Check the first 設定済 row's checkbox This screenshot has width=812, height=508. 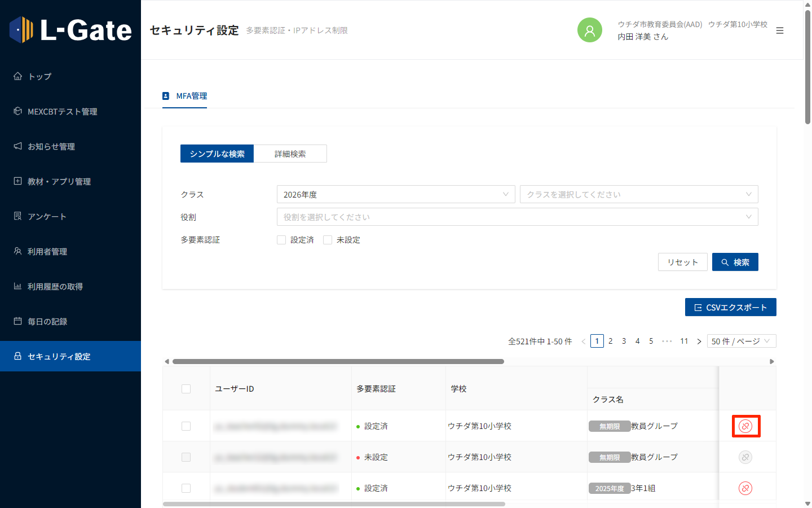tap(186, 426)
